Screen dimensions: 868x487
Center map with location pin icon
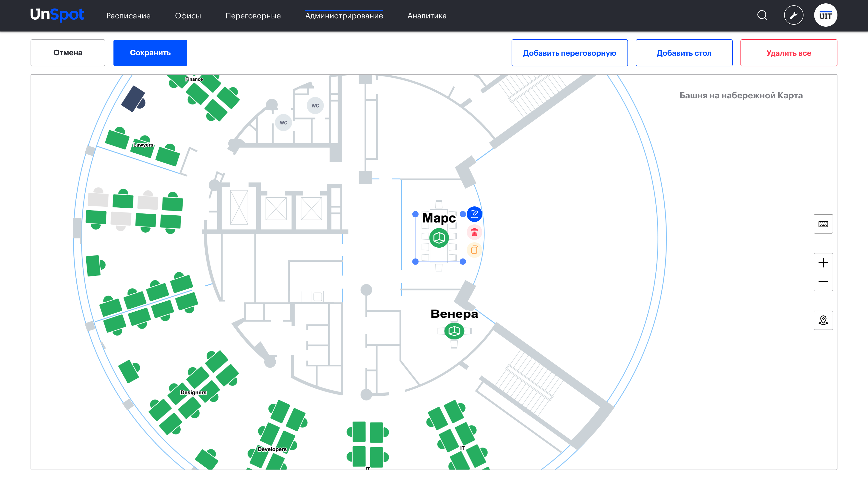pyautogui.click(x=823, y=320)
